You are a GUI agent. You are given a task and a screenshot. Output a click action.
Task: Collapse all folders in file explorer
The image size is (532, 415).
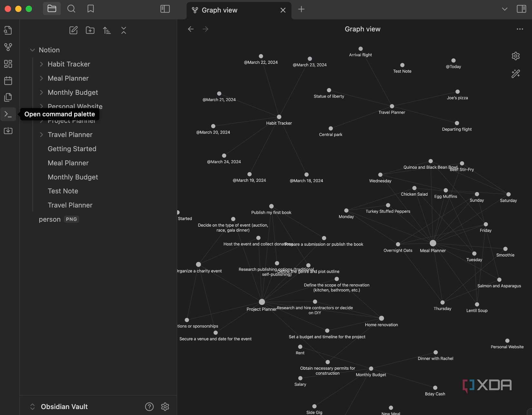(x=124, y=30)
